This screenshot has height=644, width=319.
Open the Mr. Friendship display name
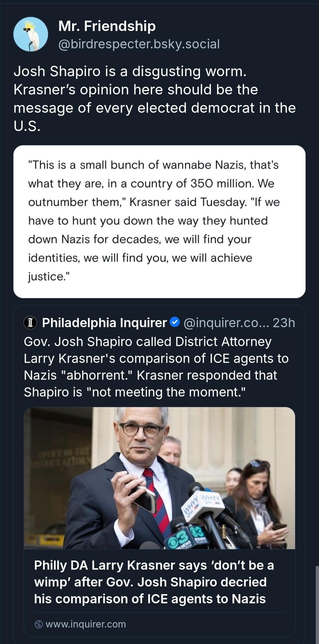[107, 26]
